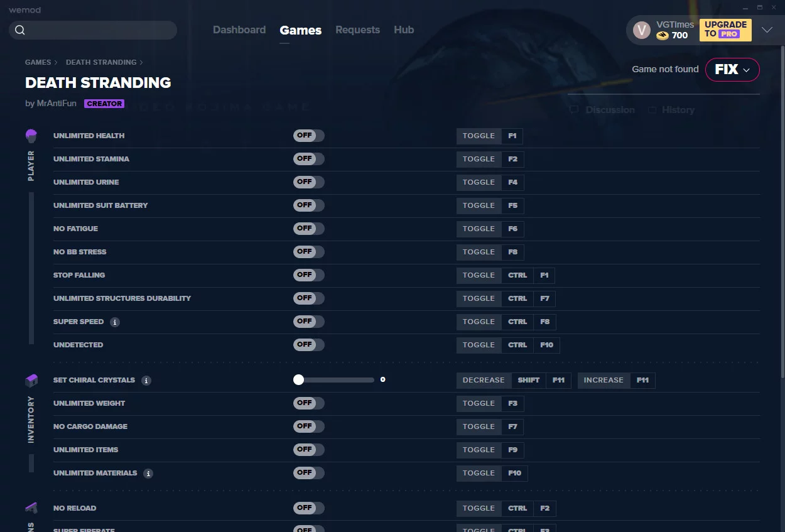Turn on Unlimited Materials
The width and height of the screenshot is (785, 532).
point(309,473)
